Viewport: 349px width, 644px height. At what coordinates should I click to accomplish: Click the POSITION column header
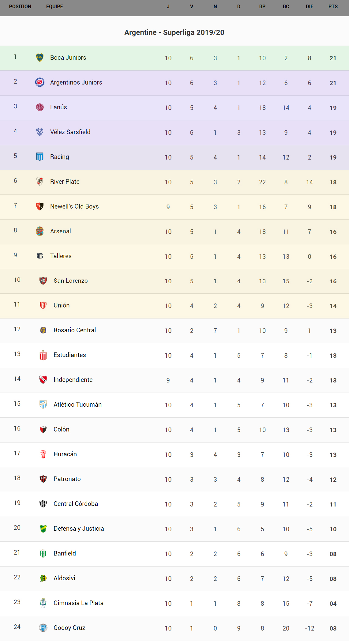pyautogui.click(x=20, y=7)
